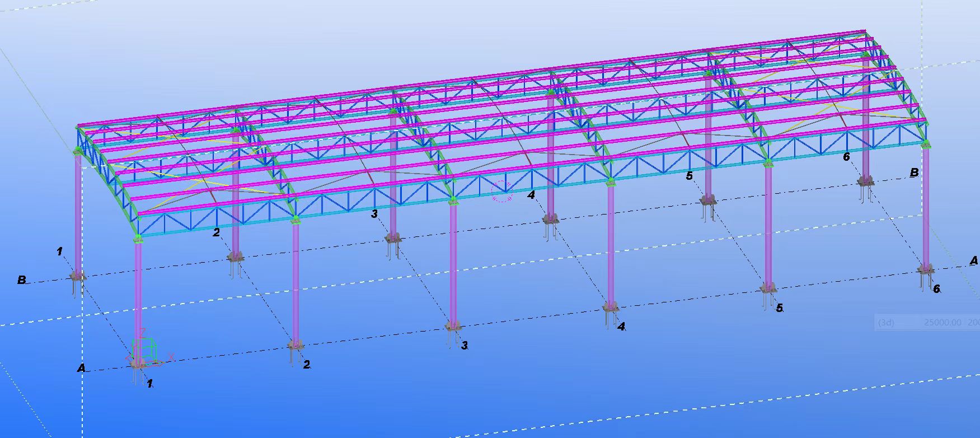Select the corner column at grid A-6
Image resolution: width=980 pixels, height=438 pixels.
[926, 206]
